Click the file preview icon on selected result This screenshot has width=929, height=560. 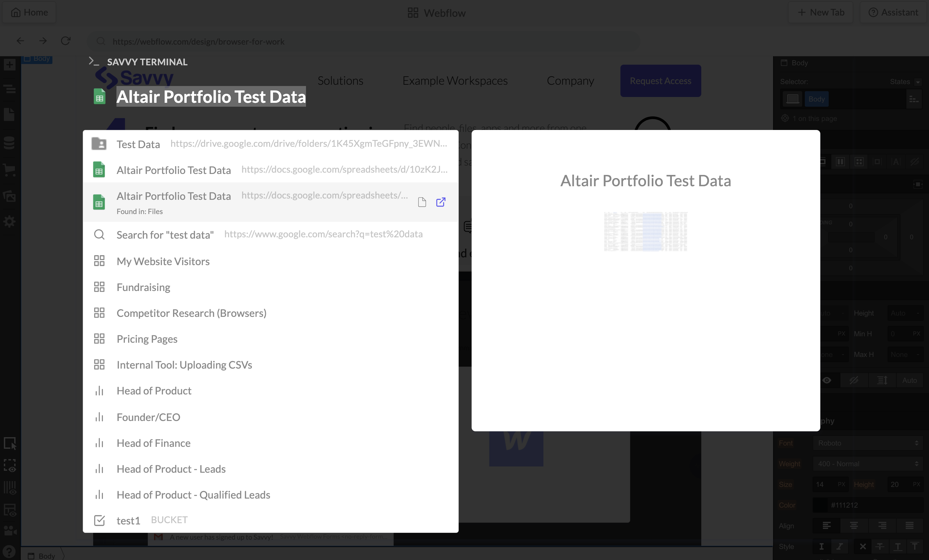[422, 202]
